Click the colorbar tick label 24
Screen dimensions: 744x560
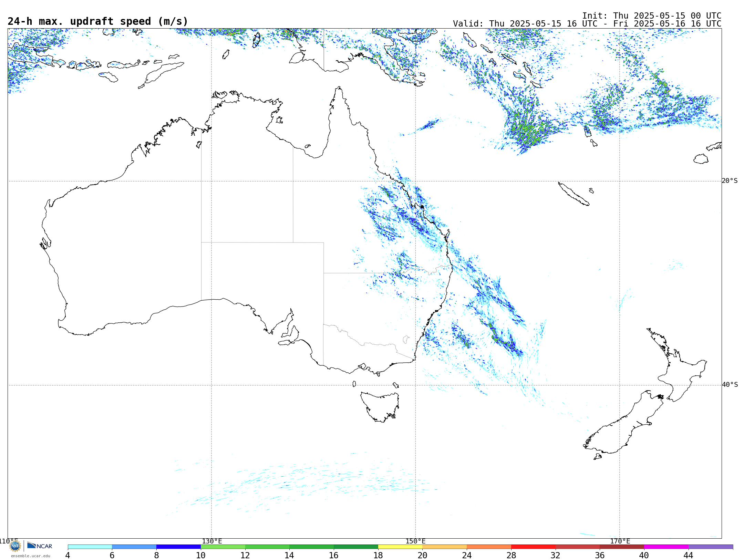click(467, 555)
